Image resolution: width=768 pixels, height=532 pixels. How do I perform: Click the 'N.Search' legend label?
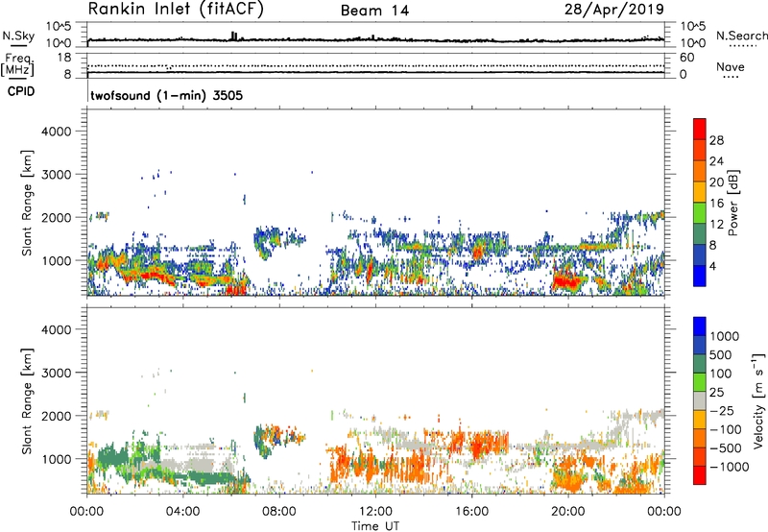(x=741, y=36)
